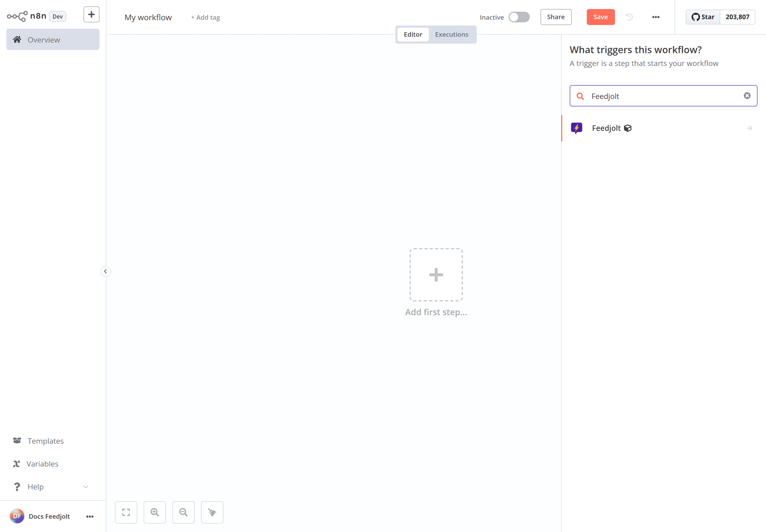Click the Feedjolt lightning bolt icon

click(577, 128)
